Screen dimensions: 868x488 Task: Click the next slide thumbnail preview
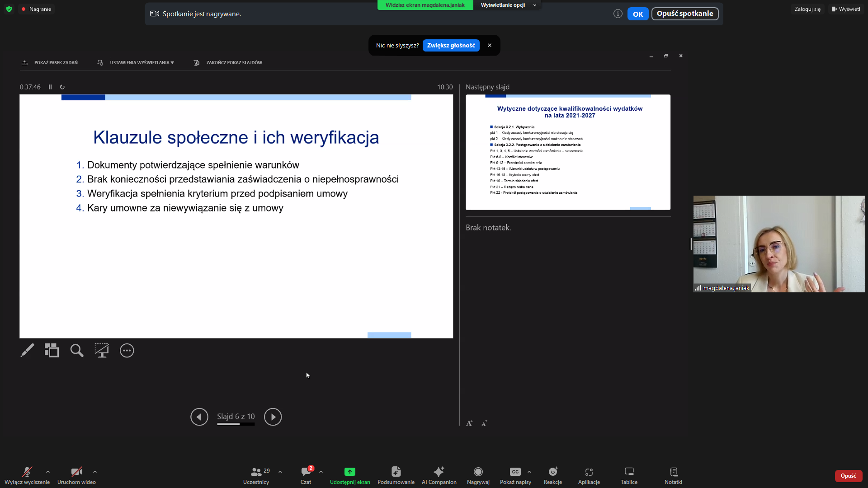(568, 152)
